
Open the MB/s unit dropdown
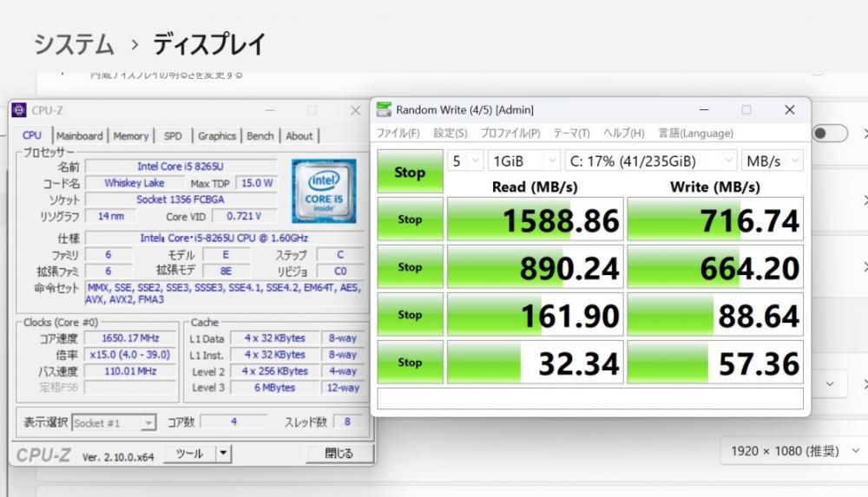[773, 161]
